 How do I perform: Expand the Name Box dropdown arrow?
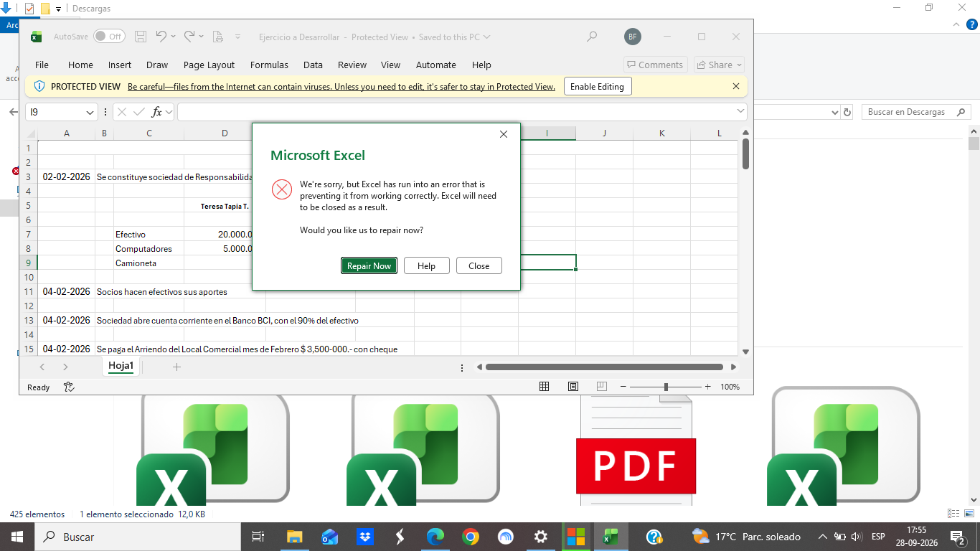coord(90,113)
